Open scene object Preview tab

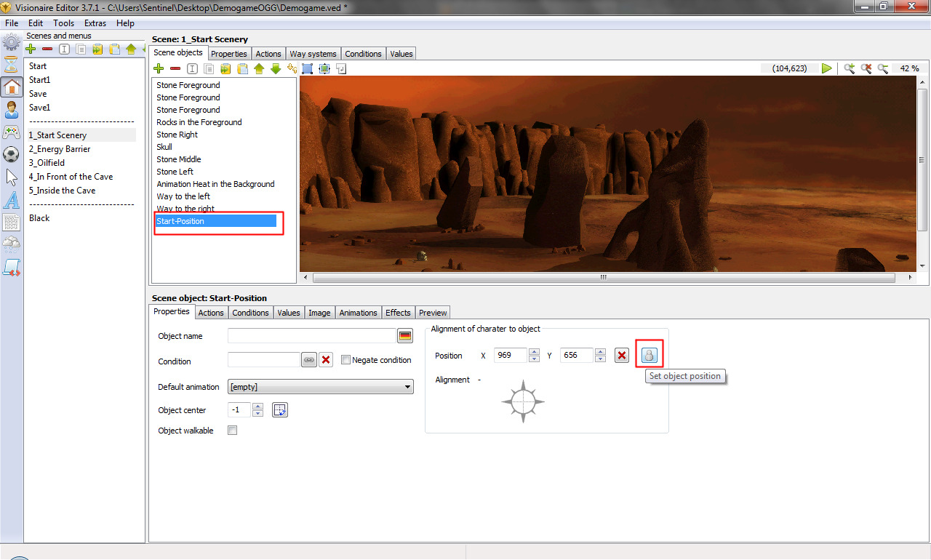pos(433,313)
